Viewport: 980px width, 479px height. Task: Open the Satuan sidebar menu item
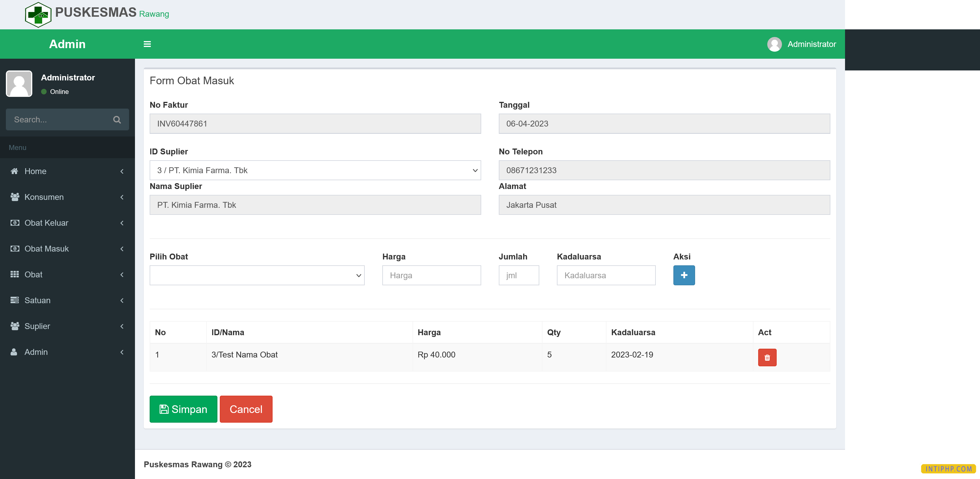tap(67, 301)
